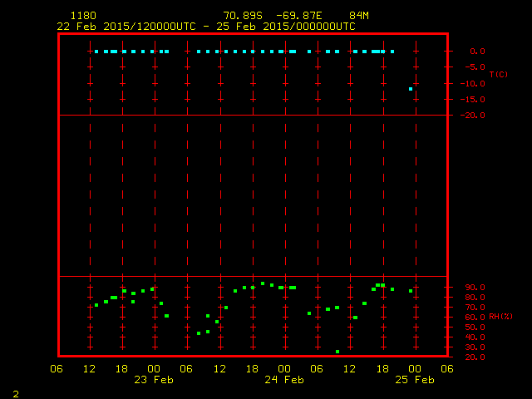
Task: Click the 25 Feb date label
Action: (414, 380)
